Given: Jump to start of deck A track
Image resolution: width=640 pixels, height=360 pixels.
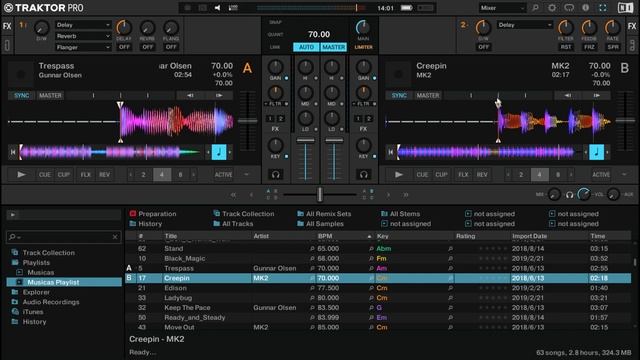Looking at the screenshot, I should [x=13, y=152].
